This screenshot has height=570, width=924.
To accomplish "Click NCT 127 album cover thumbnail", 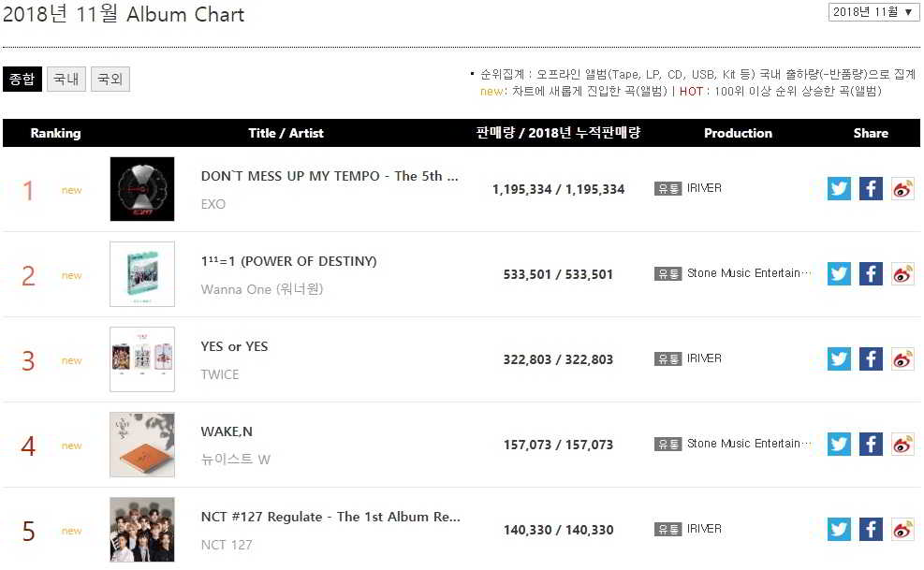I will click(x=141, y=530).
